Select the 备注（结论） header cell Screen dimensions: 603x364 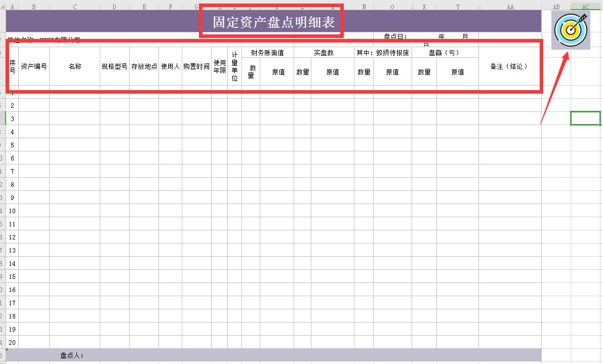point(509,66)
